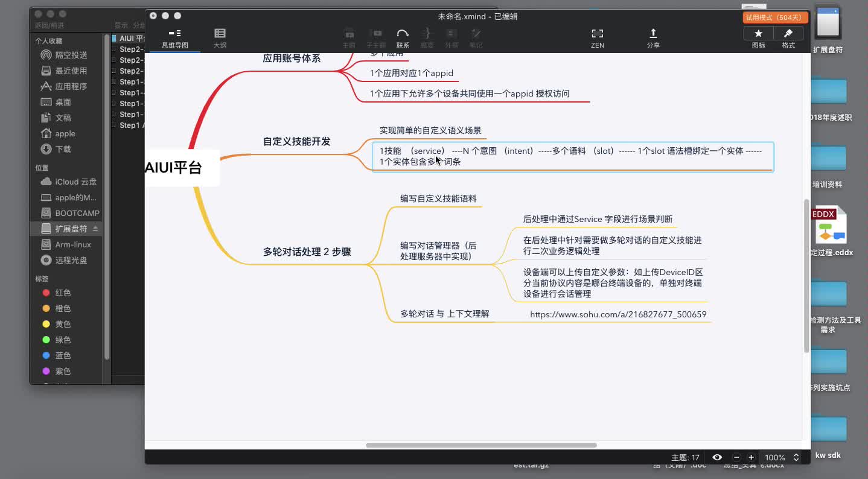
Task: Click the 子主题 add subtopic toolbar icon
Action: [x=376, y=39]
